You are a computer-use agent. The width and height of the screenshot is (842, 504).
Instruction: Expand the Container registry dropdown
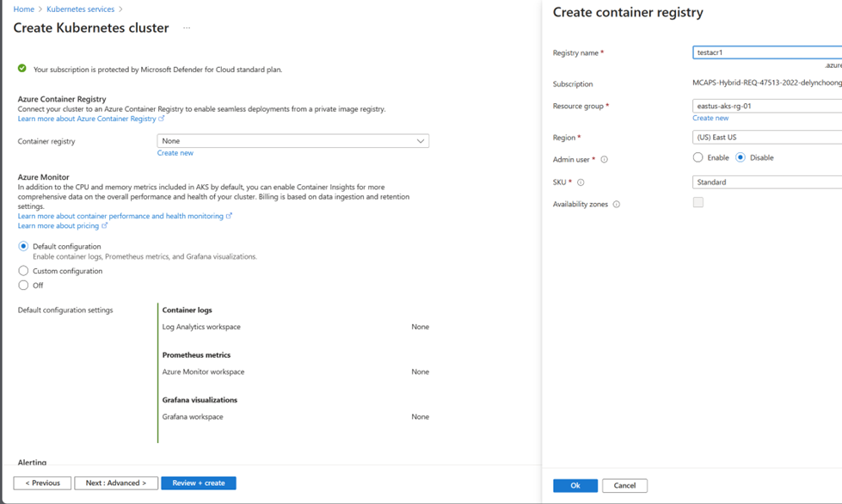tap(293, 141)
